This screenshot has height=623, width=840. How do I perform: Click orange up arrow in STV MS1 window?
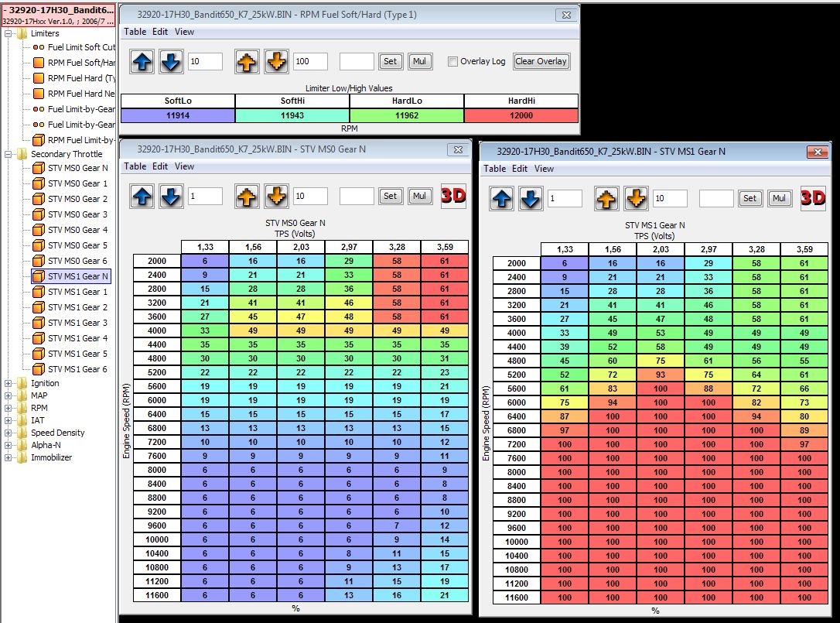[x=607, y=199]
